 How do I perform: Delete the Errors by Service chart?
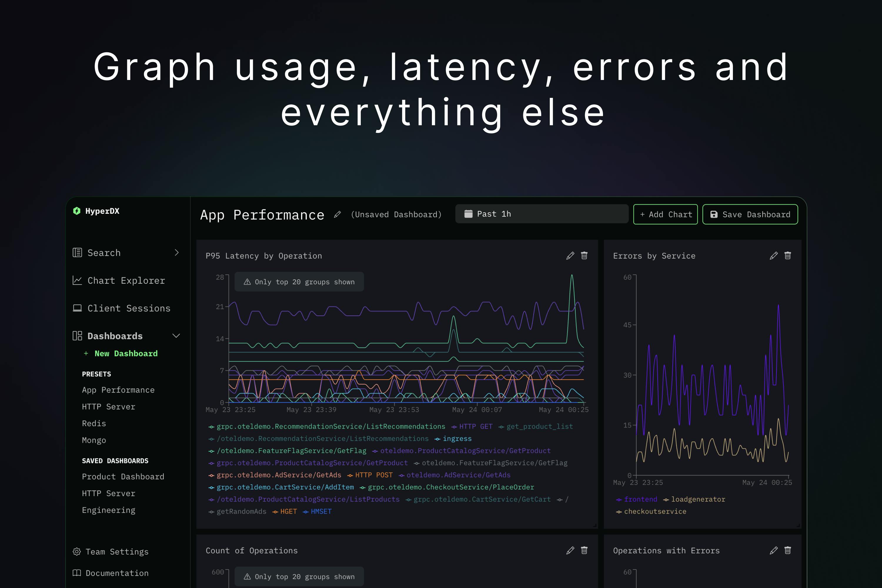(788, 256)
